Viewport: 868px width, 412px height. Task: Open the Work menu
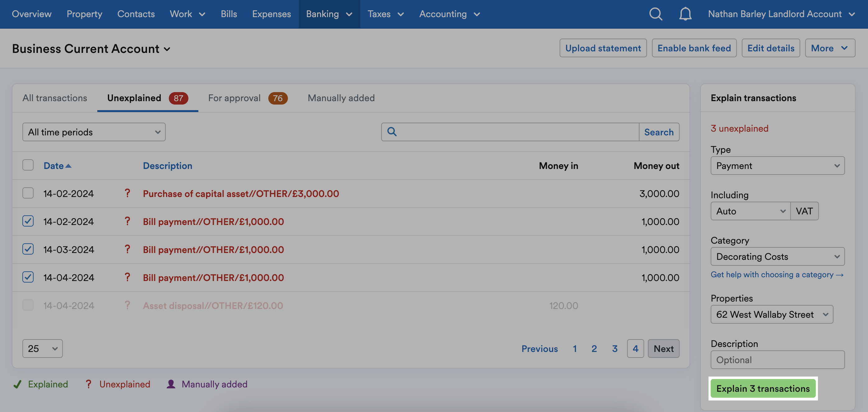click(x=188, y=14)
